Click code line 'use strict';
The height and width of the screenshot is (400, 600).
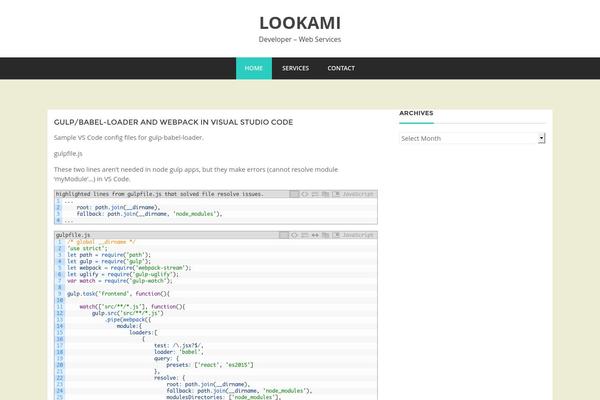pyautogui.click(x=87, y=248)
